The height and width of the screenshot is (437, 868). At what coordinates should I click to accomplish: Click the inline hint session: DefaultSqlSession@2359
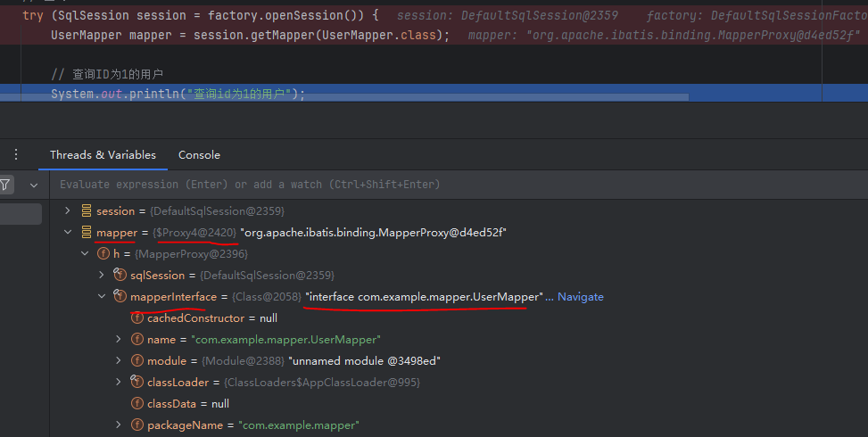[508, 15]
